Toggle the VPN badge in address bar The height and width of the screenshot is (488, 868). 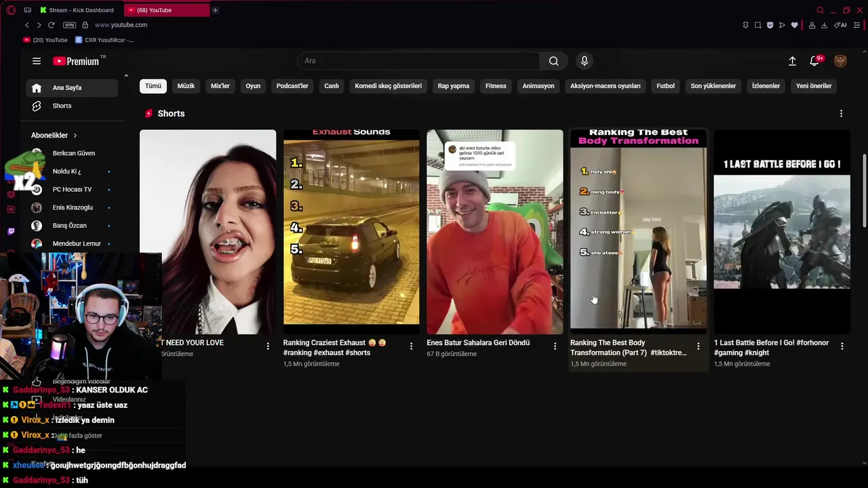point(69,25)
